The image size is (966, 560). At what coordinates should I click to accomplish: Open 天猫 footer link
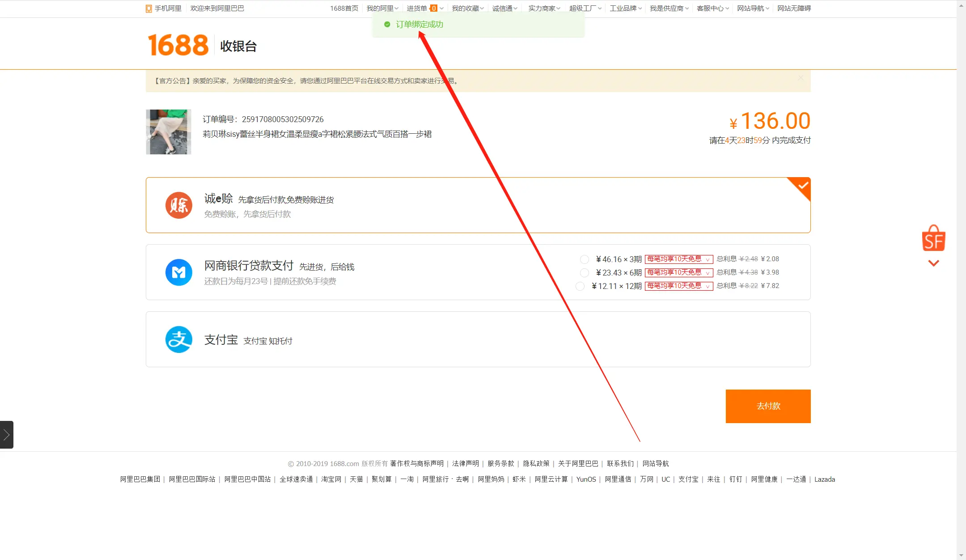(x=356, y=479)
